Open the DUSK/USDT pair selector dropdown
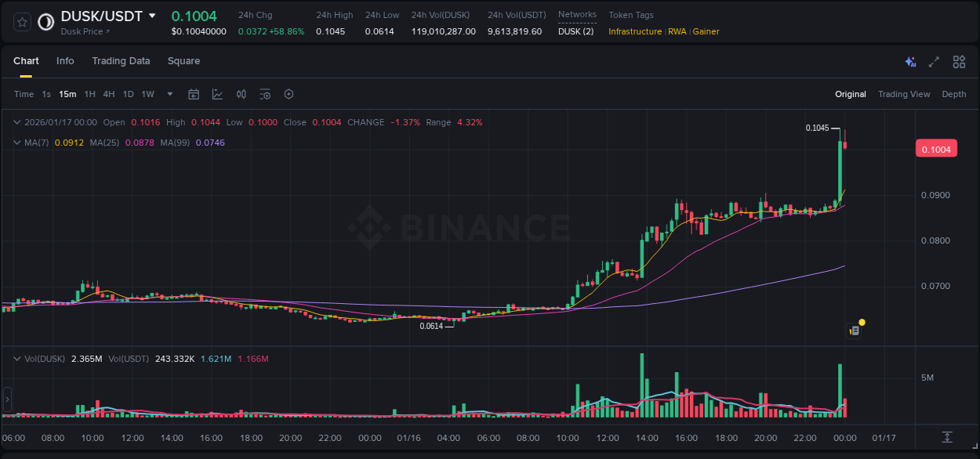The width and height of the screenshot is (980, 459). coord(154,15)
